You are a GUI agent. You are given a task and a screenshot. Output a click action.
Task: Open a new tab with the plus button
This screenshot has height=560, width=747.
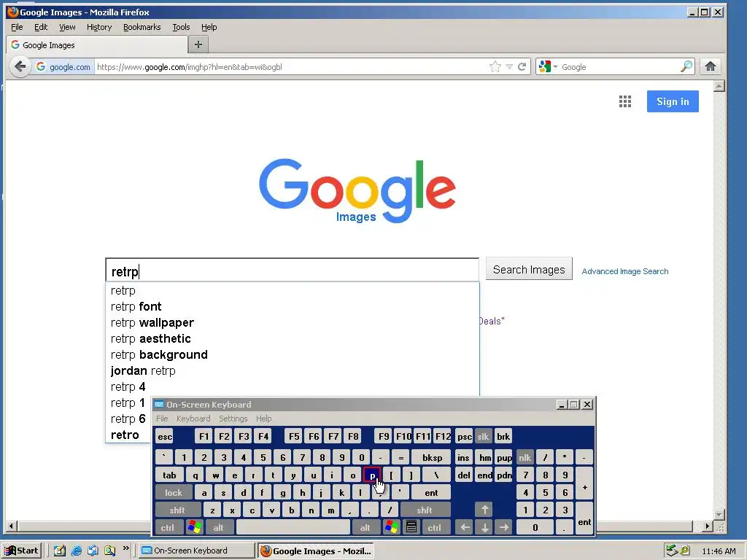198,44
